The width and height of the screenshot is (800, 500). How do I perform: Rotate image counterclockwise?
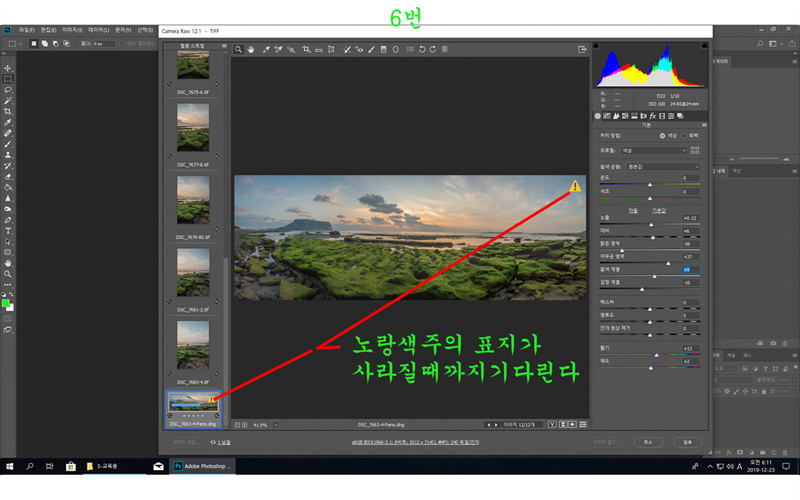[422, 49]
